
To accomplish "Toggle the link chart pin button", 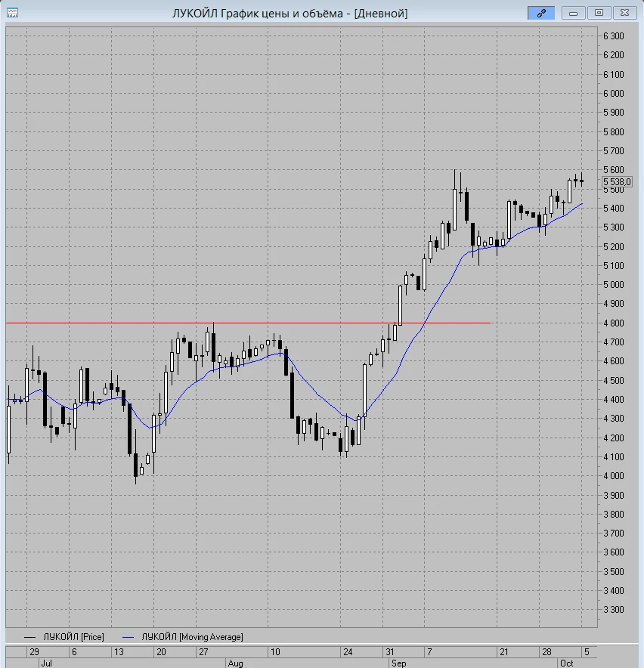I will click(x=541, y=13).
